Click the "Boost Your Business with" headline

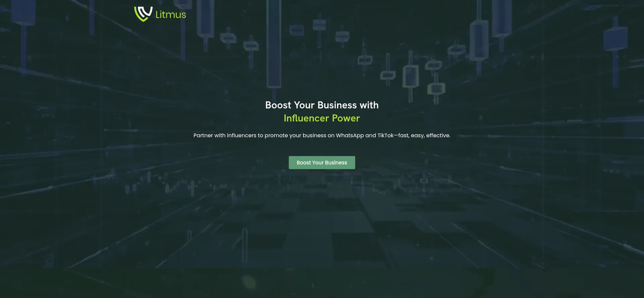coord(322,105)
